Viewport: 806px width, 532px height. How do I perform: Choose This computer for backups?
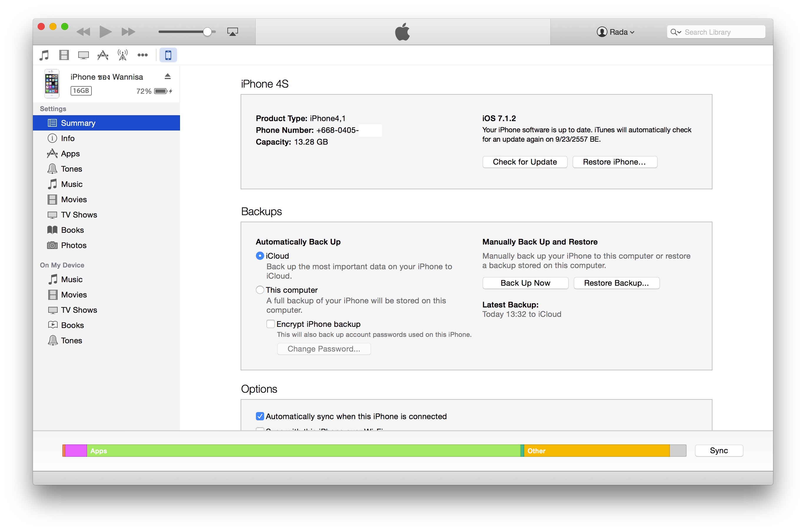pyautogui.click(x=260, y=290)
